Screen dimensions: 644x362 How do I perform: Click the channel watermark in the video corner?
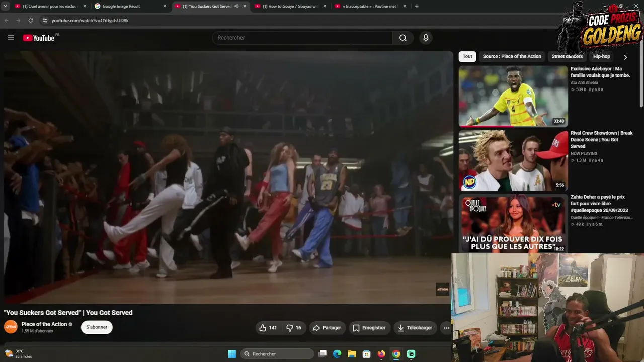tap(442, 289)
